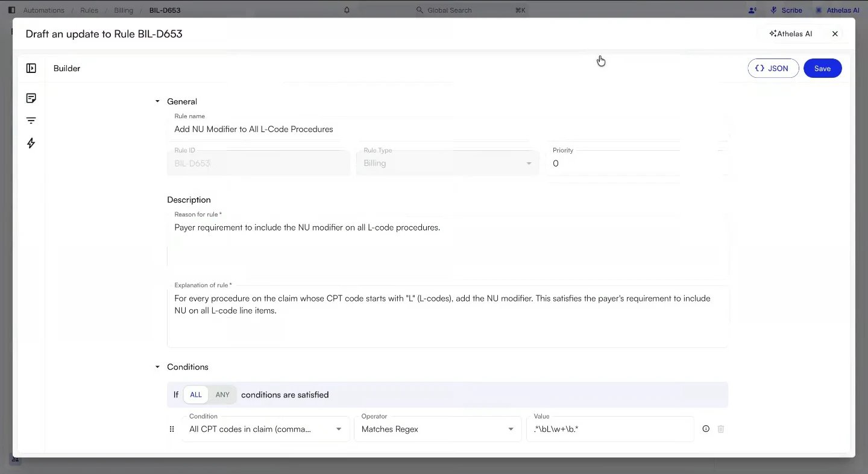Select ALL conditions mode
Viewport: 868px width, 474px height.
[x=196, y=395]
